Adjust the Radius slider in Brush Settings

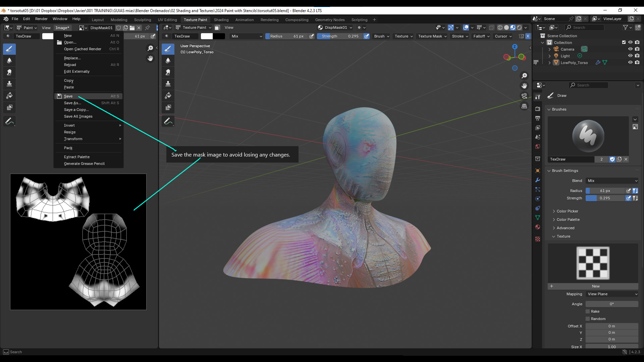(605, 191)
